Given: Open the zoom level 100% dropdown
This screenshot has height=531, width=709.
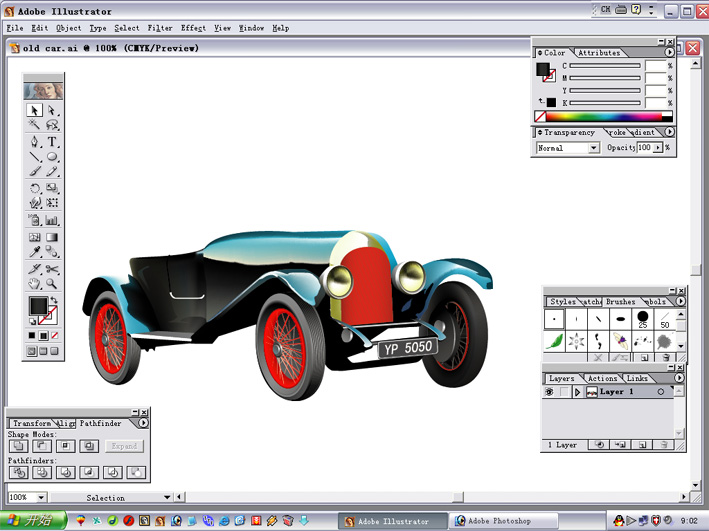Looking at the screenshot, I should pyautogui.click(x=41, y=498).
